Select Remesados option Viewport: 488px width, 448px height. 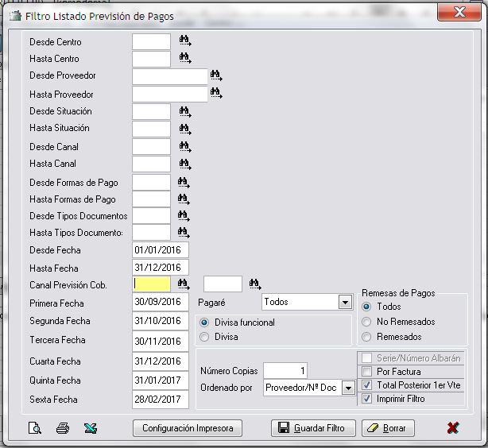point(366,337)
